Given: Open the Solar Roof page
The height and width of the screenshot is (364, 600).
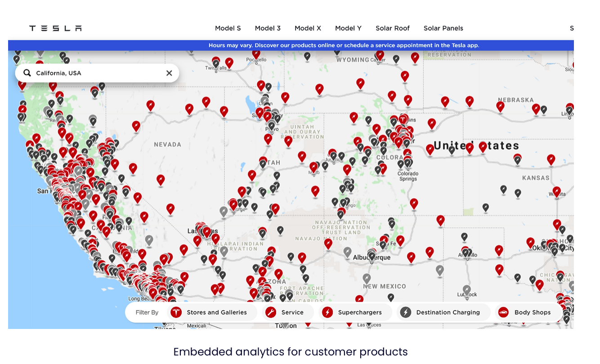Looking at the screenshot, I should [393, 28].
